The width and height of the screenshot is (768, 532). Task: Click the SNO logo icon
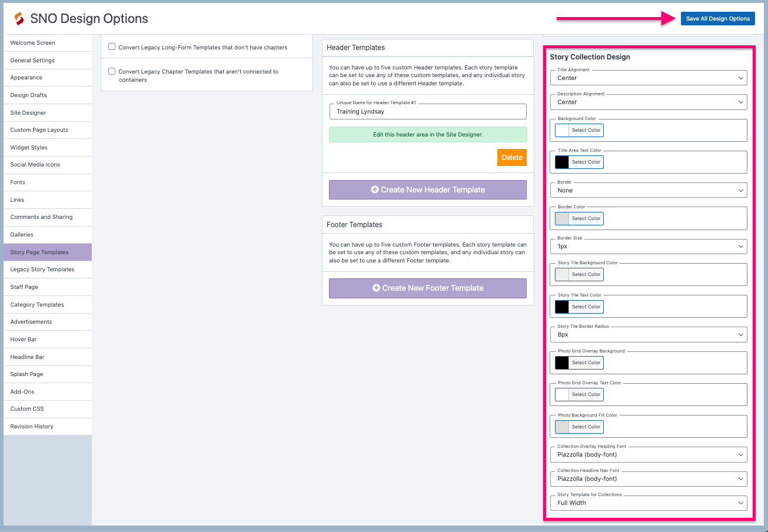(18, 18)
